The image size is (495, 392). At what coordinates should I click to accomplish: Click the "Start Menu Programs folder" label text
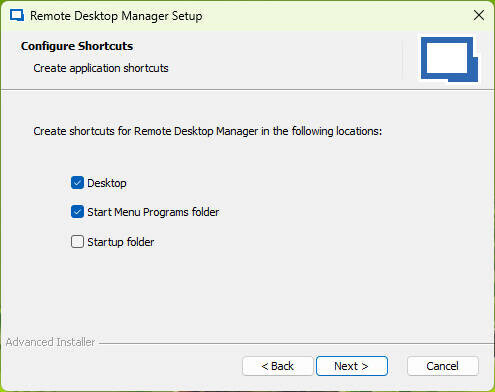[153, 212]
